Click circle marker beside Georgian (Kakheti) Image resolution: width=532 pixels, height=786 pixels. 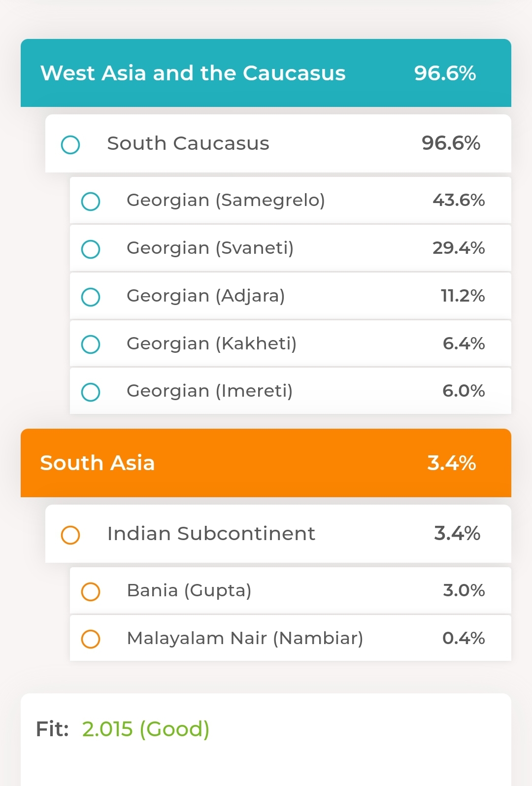tap(91, 344)
